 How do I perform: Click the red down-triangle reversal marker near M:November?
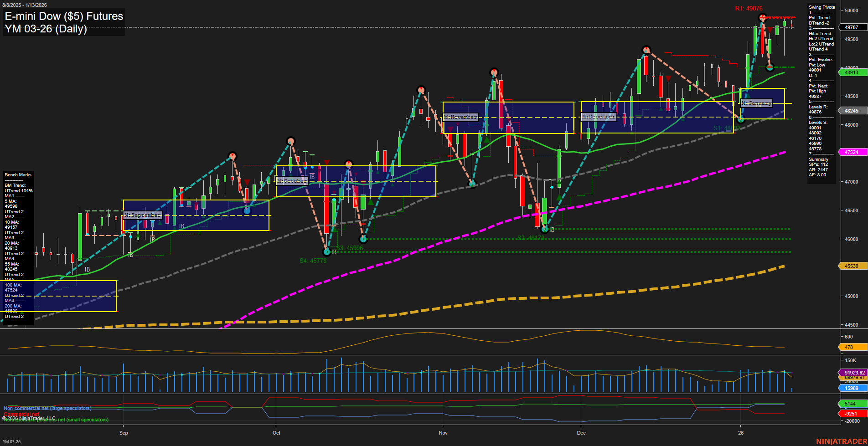click(450, 129)
